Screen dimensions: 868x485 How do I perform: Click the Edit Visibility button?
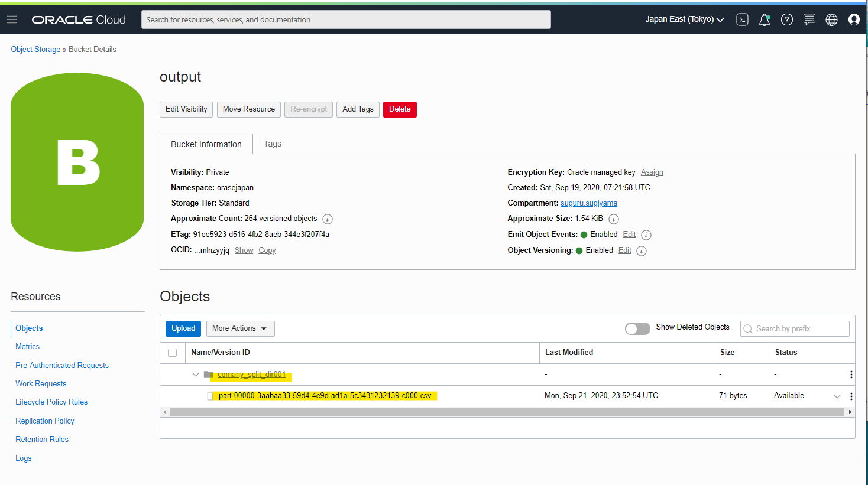[186, 109]
